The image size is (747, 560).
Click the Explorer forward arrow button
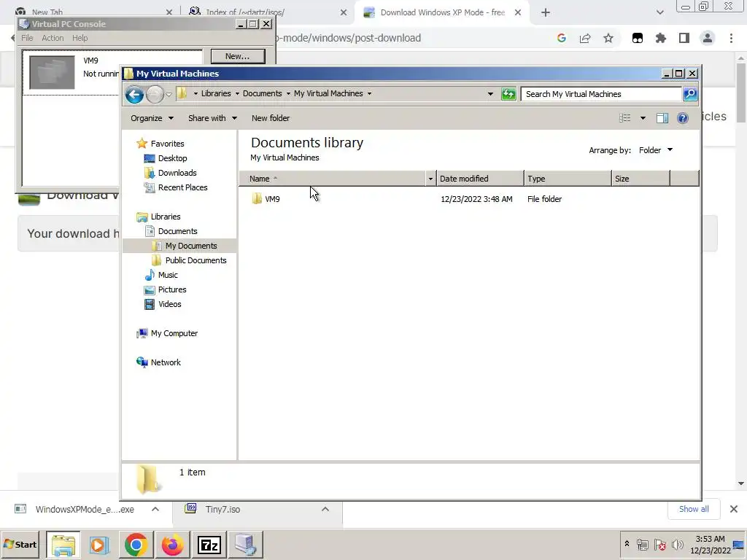pos(155,95)
